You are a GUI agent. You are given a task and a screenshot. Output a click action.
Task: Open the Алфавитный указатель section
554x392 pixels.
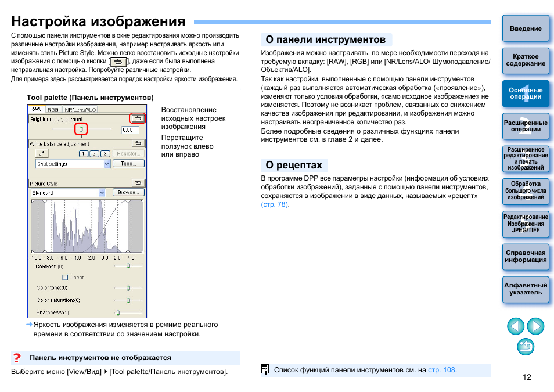click(x=526, y=289)
